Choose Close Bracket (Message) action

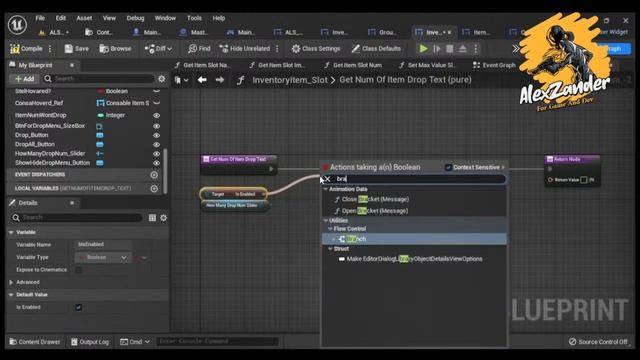(375, 199)
